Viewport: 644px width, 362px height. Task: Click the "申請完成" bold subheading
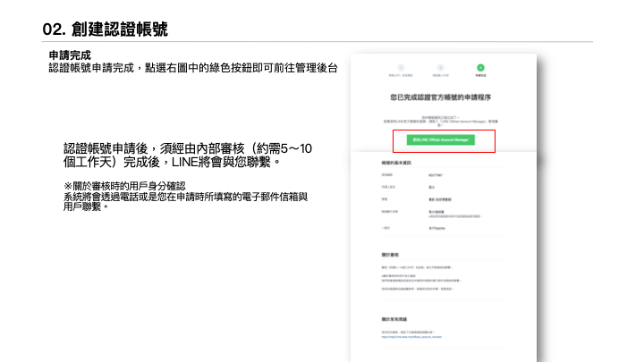pyautogui.click(x=70, y=55)
